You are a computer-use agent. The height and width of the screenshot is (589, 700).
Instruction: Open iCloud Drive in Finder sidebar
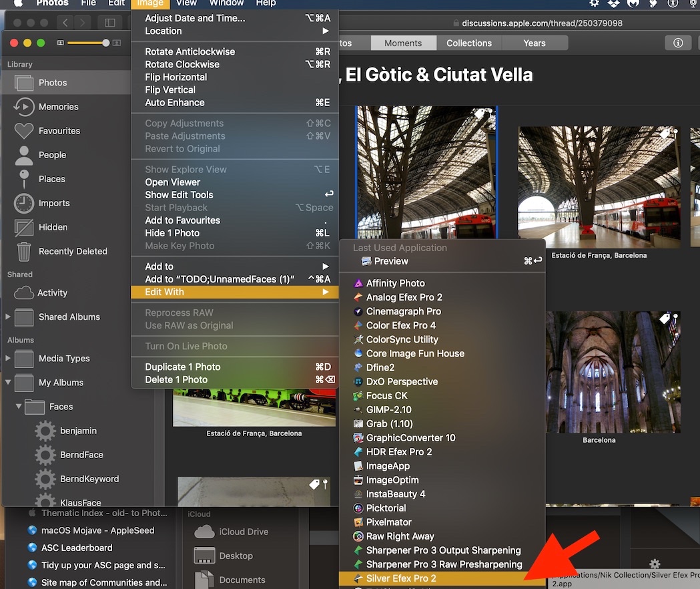(232, 532)
